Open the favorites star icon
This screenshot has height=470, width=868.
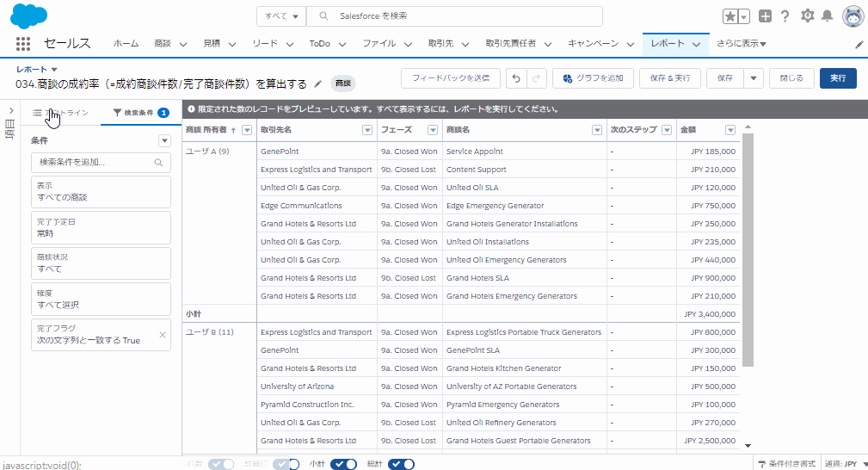[730, 16]
